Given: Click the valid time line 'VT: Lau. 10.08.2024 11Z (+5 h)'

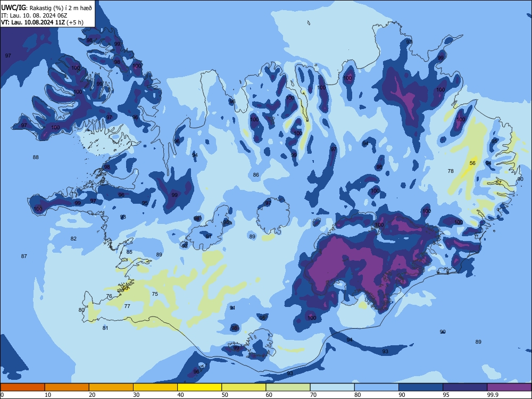Looking at the screenshot, I should (x=42, y=23).
